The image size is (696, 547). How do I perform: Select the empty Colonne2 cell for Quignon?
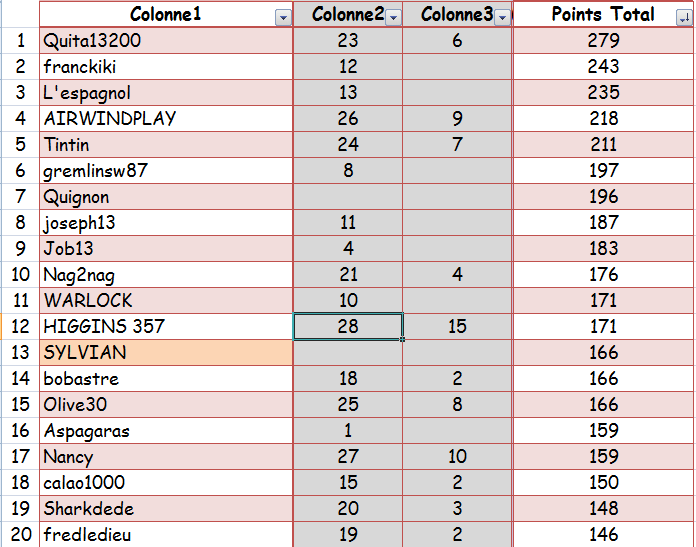click(x=348, y=197)
